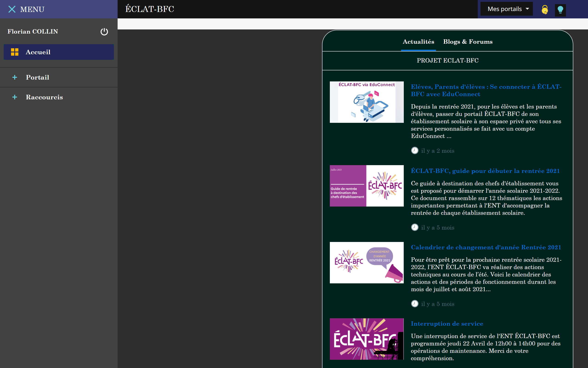The height and width of the screenshot is (368, 588).
Task: Click the light bulb icon
Action: (560, 10)
